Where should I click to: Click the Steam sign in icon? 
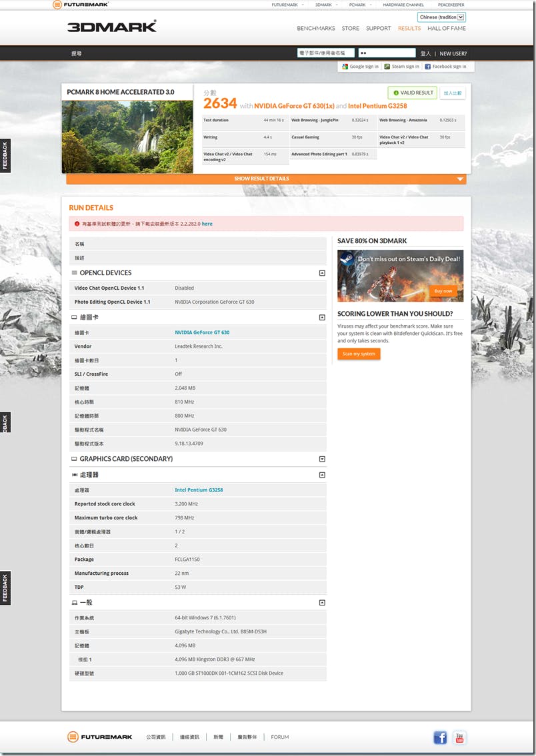point(387,67)
